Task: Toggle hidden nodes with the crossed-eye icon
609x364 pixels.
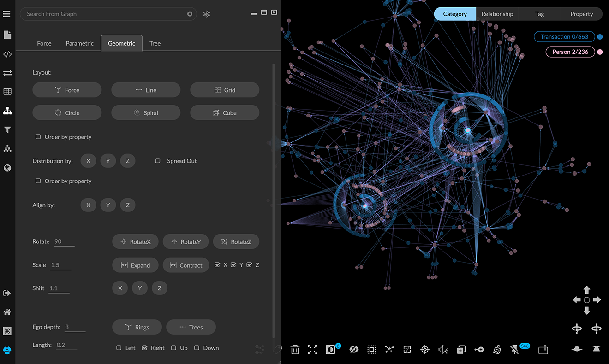Action: [354, 350]
